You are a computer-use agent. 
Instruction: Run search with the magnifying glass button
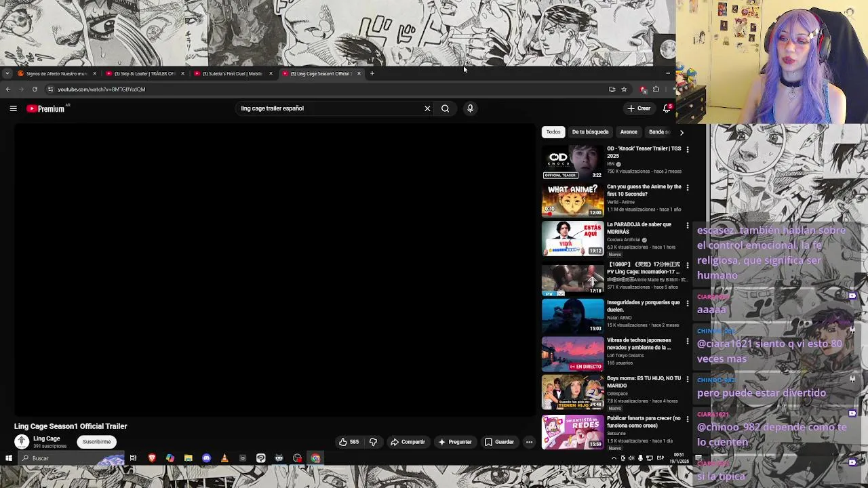(446, 108)
